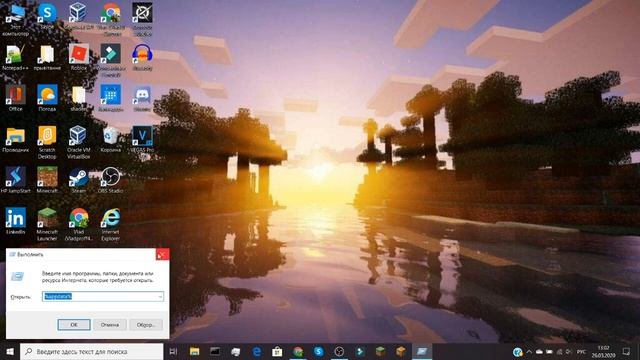Open the Корзина recycle bin
The height and width of the screenshot is (360, 640).
click(x=111, y=140)
